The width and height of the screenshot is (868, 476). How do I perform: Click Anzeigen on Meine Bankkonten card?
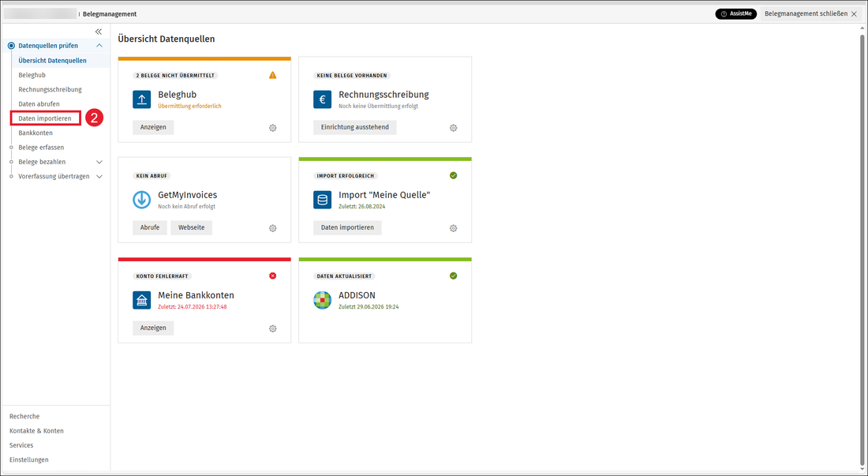coord(153,328)
